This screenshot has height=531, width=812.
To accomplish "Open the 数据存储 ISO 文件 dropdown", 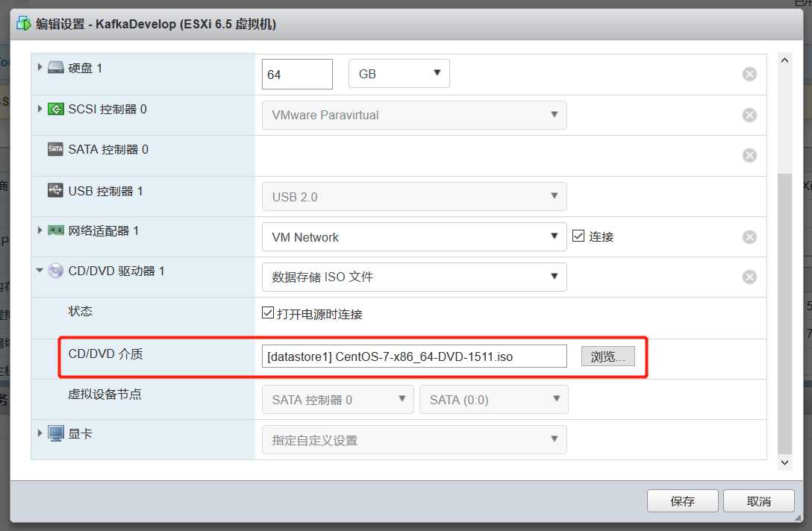I will tap(414, 277).
